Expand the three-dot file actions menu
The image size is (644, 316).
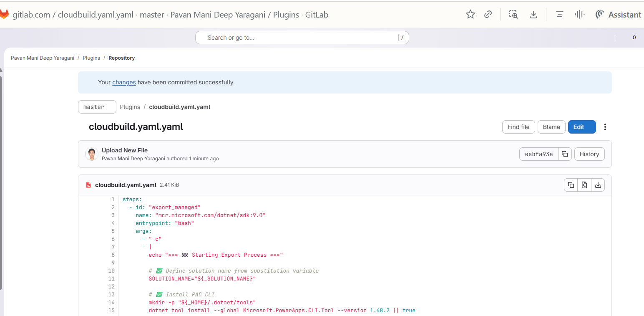605,127
